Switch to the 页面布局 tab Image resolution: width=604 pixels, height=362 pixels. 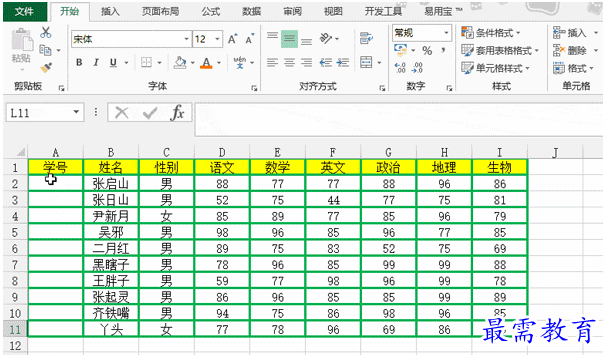click(x=160, y=12)
